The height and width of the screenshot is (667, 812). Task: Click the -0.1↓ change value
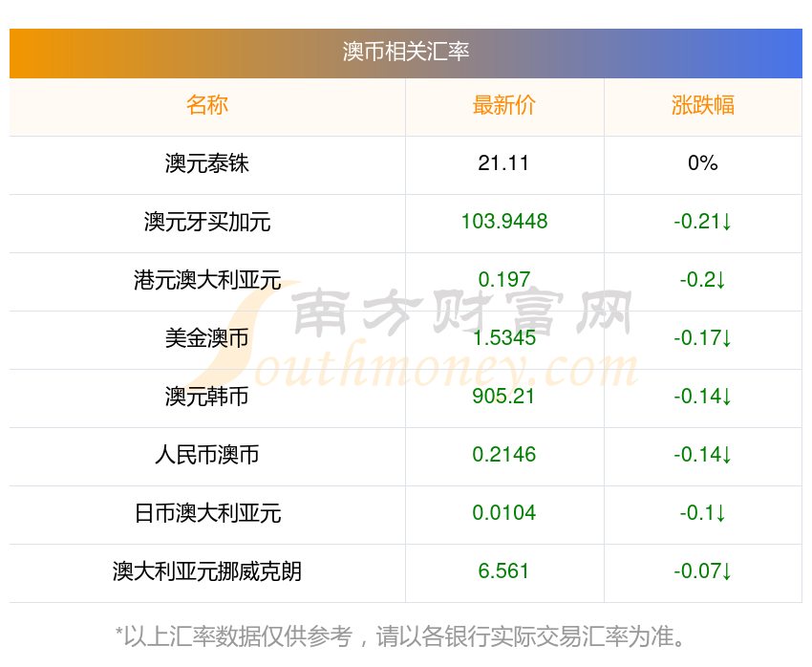coord(703,513)
